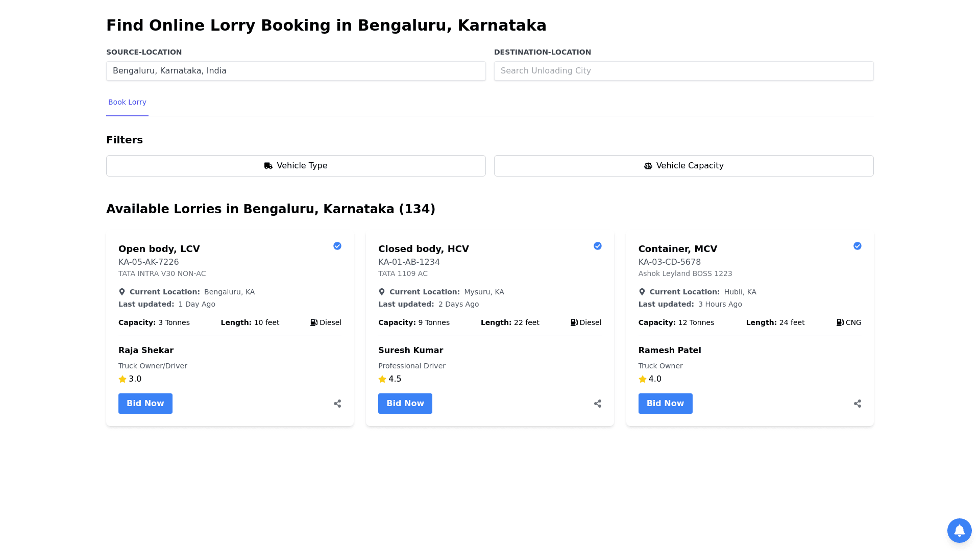
Task: Click verified badge on Container MCV card
Action: click(857, 246)
